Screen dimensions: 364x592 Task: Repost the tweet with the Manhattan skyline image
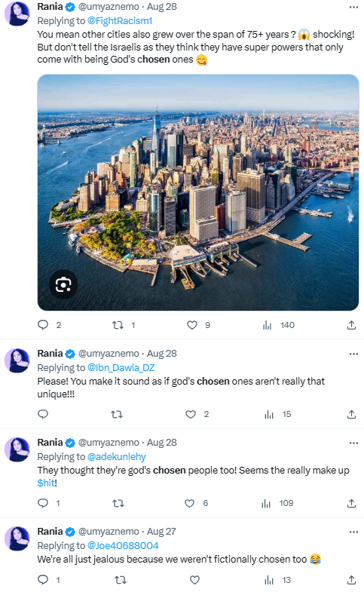pyautogui.click(x=118, y=325)
